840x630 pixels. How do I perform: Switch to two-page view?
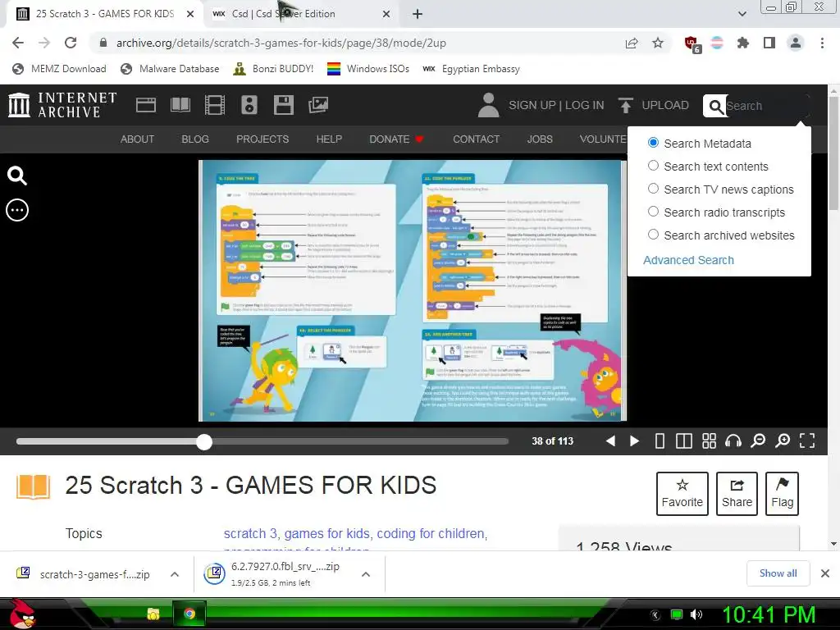pos(683,441)
